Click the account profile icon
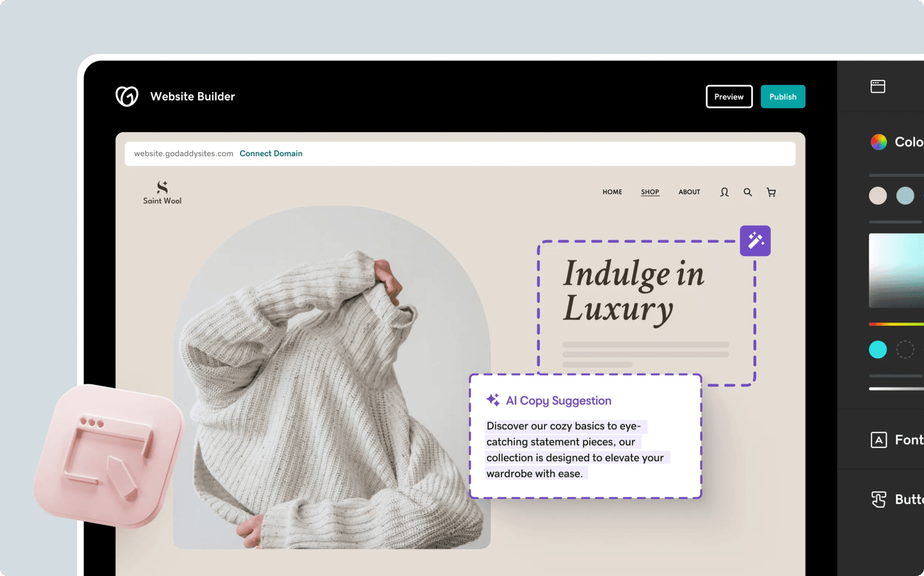The image size is (924, 576). 724,192
